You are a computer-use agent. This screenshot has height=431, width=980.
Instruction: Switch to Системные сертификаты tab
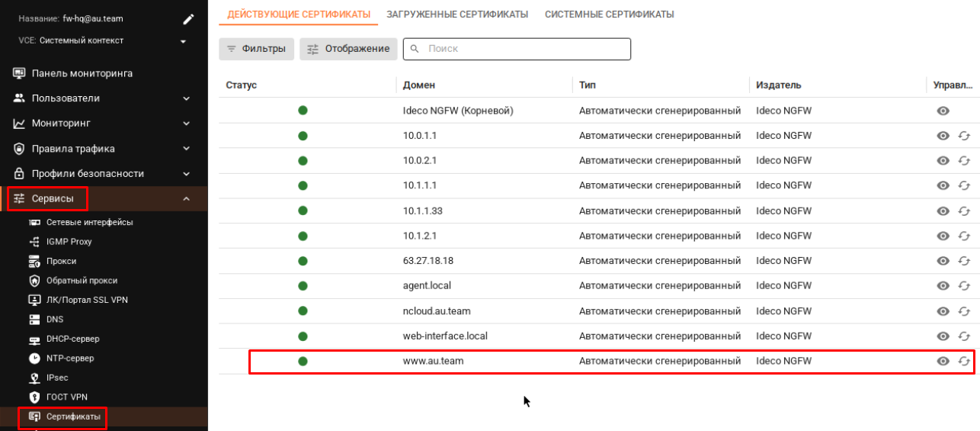point(609,14)
